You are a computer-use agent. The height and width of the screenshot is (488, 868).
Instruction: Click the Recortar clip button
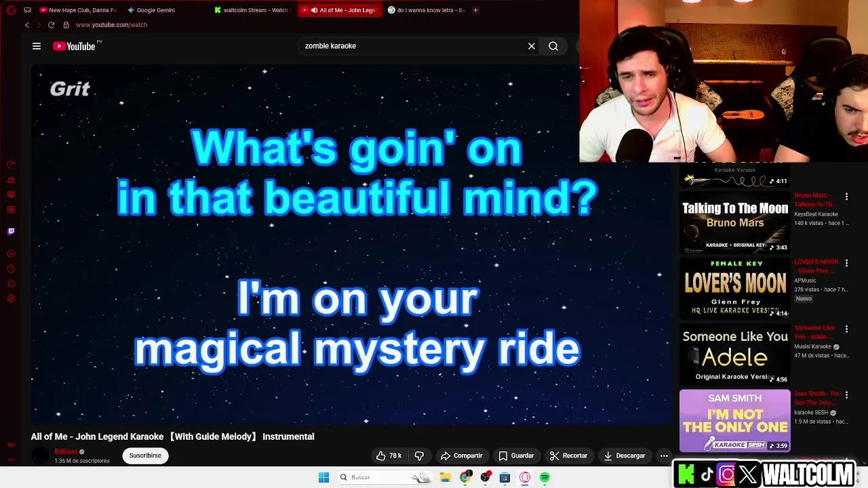pos(568,455)
